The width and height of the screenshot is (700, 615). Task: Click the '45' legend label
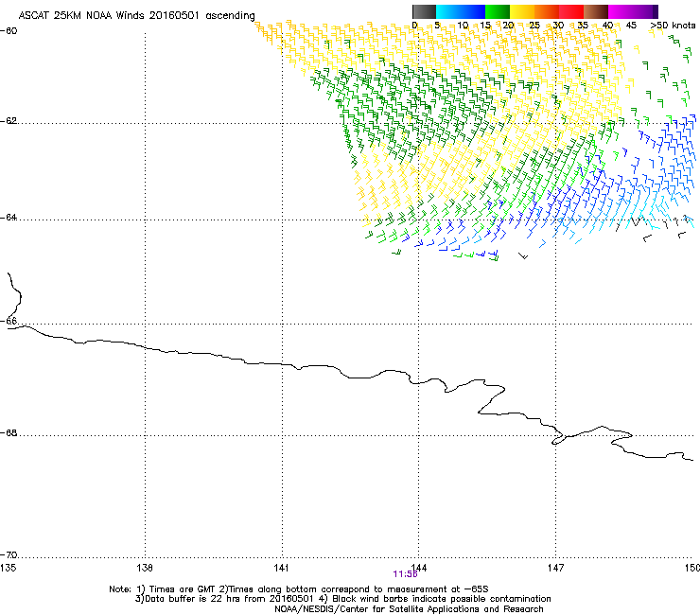click(631, 26)
